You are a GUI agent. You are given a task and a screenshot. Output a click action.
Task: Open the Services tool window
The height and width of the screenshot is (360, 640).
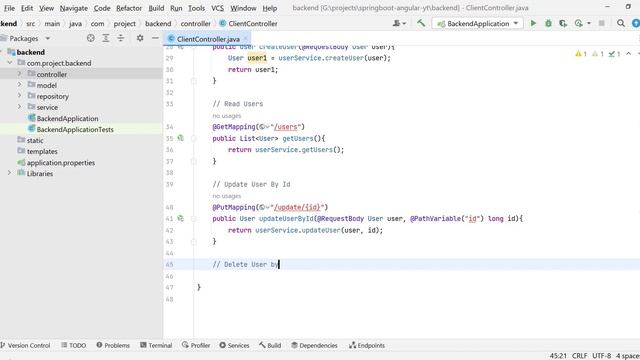tap(234, 345)
